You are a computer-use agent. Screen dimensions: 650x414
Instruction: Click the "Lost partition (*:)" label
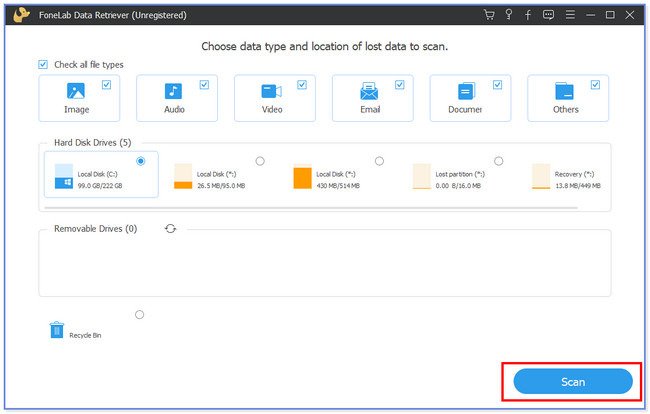point(460,174)
